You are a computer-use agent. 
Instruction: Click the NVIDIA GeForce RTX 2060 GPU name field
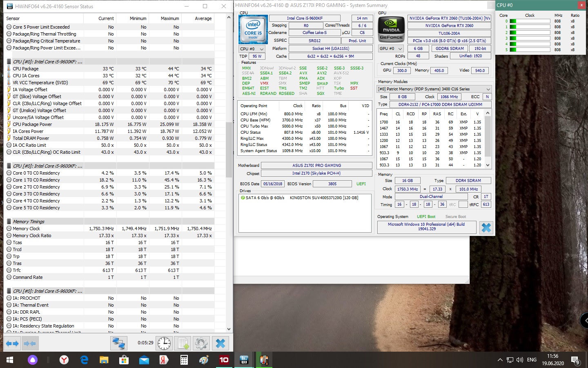coord(449,25)
